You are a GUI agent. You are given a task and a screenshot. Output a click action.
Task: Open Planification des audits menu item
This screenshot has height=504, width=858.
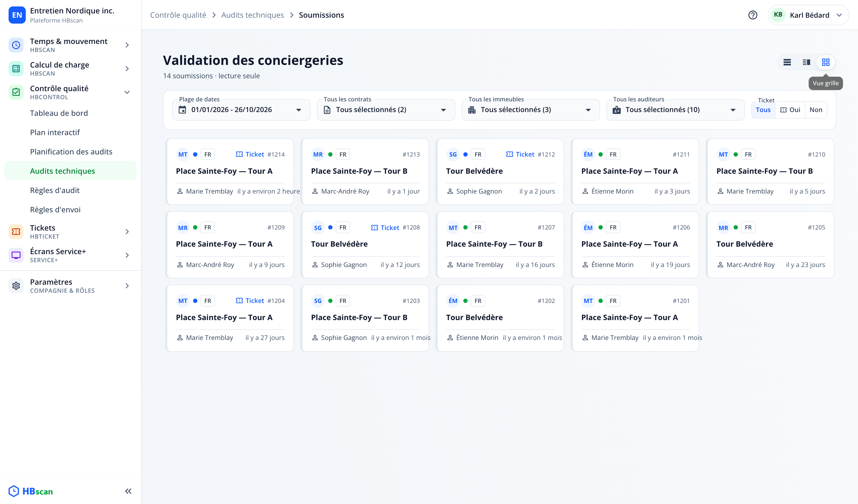click(71, 151)
